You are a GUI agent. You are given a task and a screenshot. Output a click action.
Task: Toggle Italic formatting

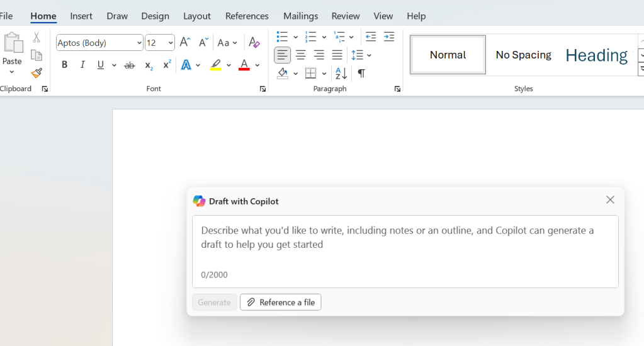click(x=82, y=65)
